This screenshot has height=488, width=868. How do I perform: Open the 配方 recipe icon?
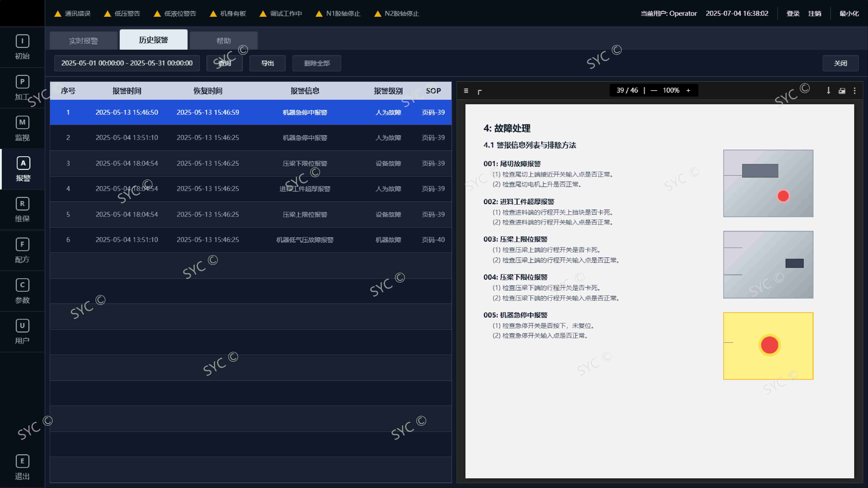(22, 244)
